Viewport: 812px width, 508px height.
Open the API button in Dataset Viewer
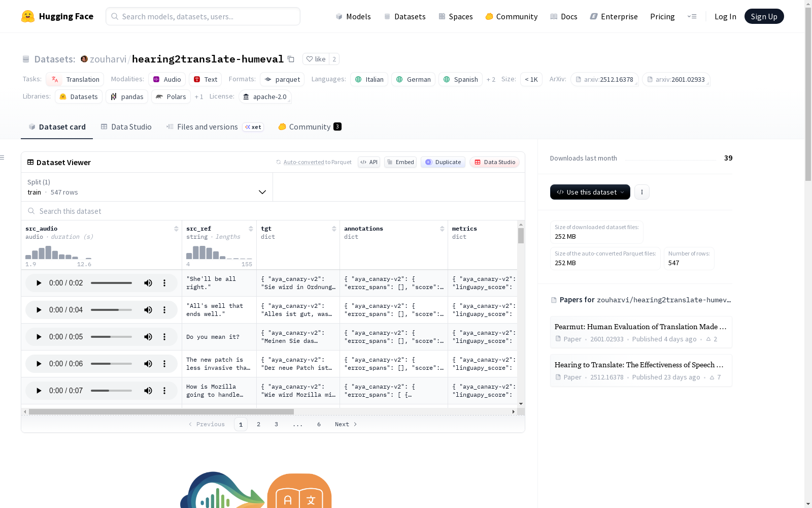click(369, 162)
